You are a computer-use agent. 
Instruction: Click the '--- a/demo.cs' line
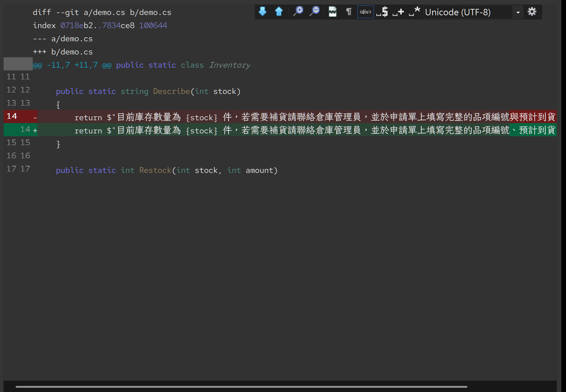[x=63, y=39]
